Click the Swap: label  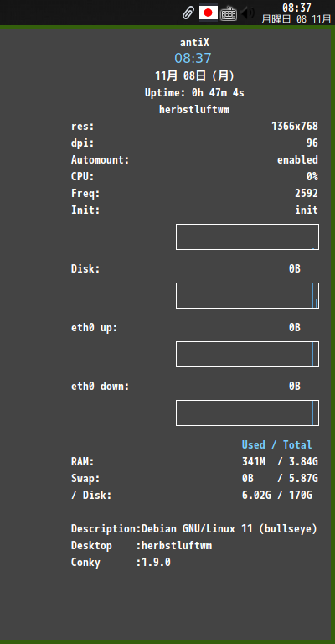tap(85, 479)
